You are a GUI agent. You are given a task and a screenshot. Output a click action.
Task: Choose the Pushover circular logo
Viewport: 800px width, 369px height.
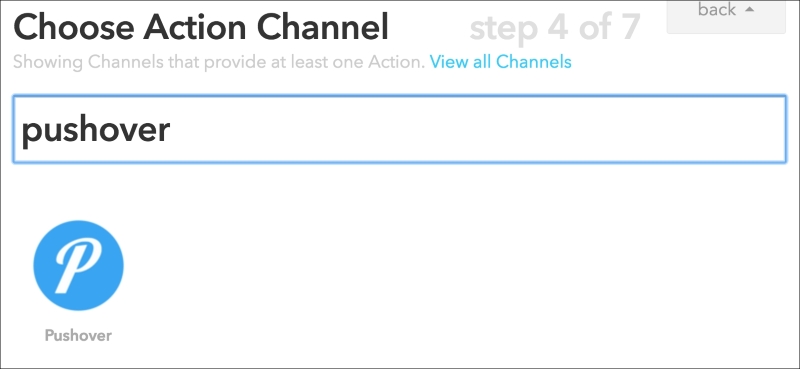(x=78, y=265)
